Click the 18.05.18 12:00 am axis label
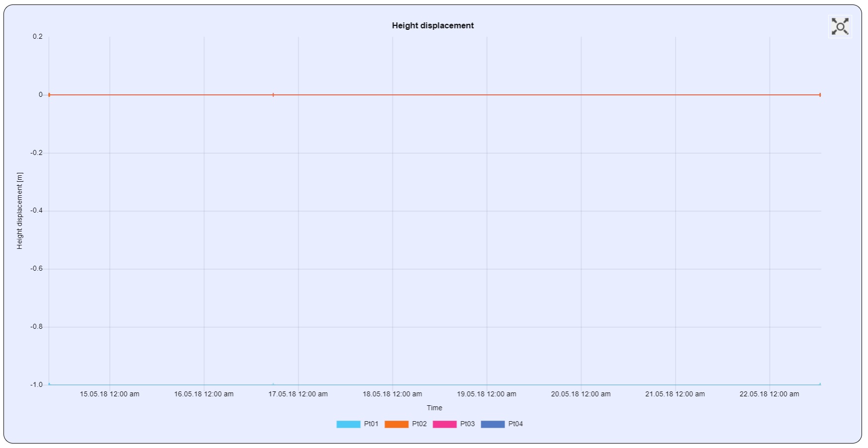 (x=392, y=394)
